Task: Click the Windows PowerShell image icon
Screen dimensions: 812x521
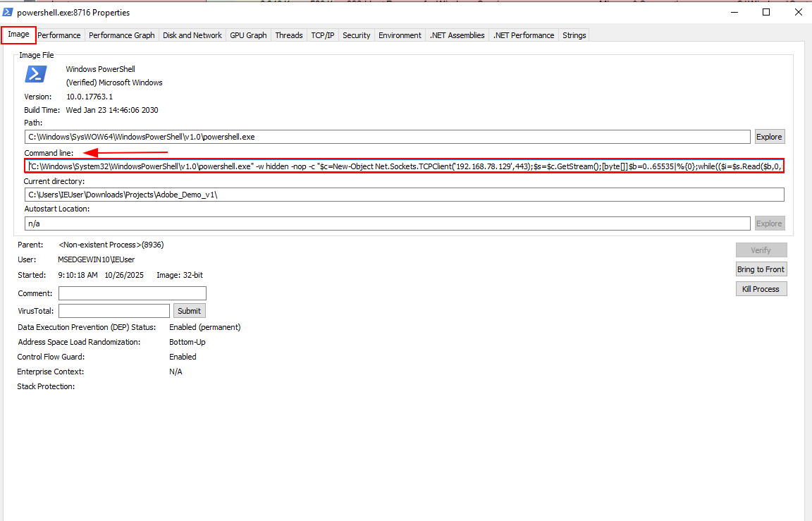Action: point(36,74)
